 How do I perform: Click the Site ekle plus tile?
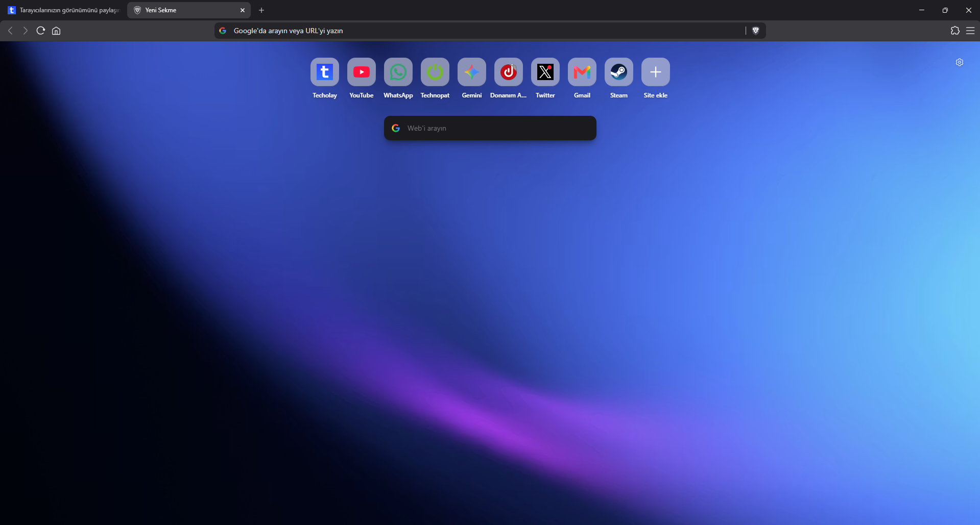click(656, 72)
